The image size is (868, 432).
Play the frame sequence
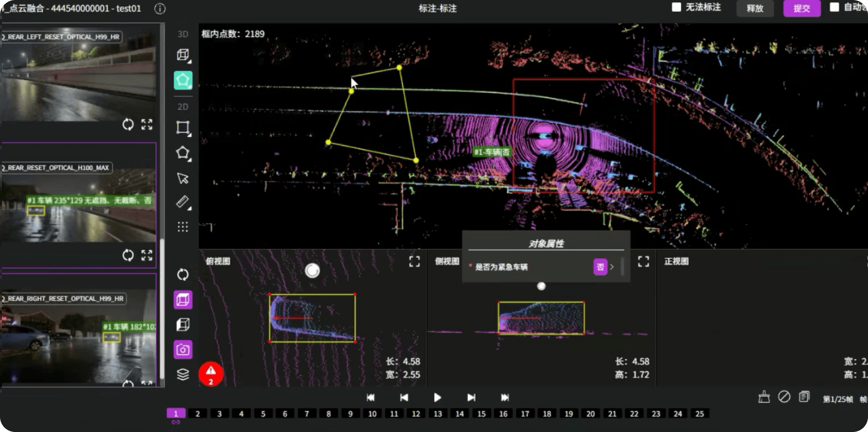click(x=437, y=397)
